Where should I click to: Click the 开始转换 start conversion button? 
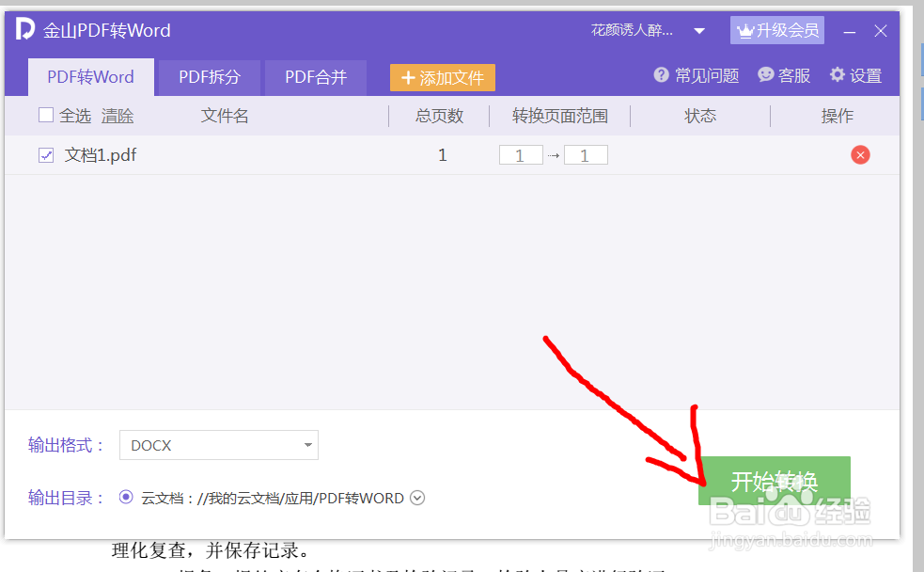click(775, 481)
